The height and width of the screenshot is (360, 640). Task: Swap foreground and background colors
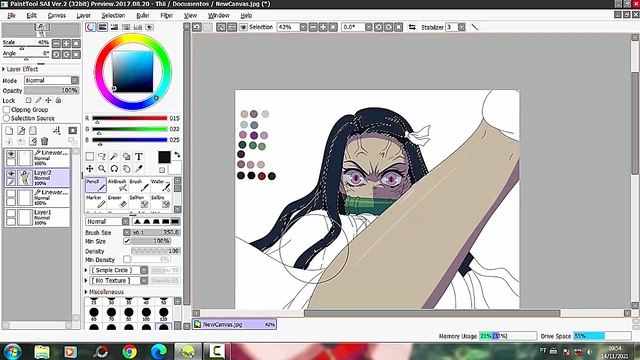[x=177, y=155]
